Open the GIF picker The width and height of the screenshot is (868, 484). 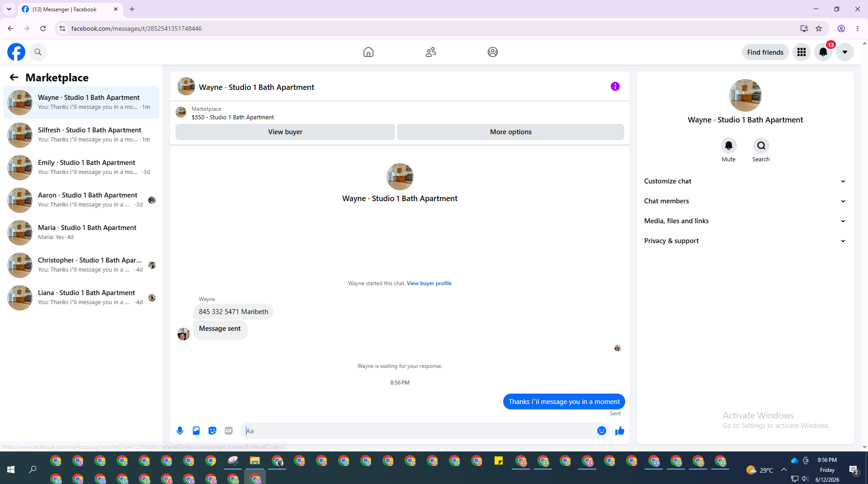pyautogui.click(x=229, y=431)
